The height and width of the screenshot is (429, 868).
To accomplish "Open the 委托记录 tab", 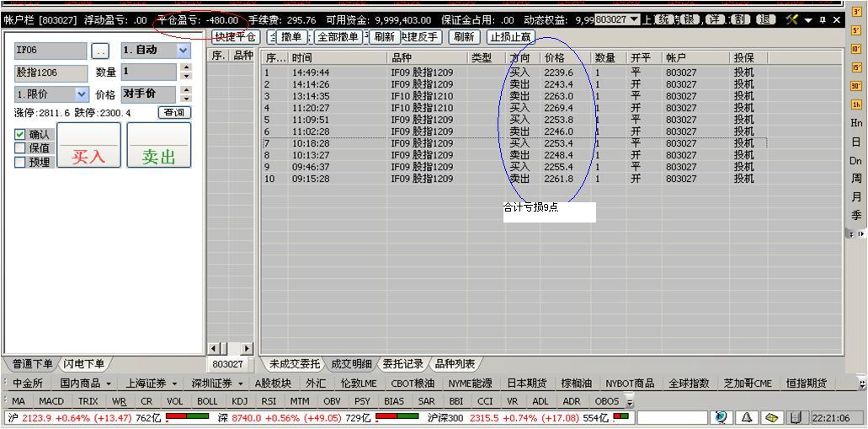I will coord(403,364).
